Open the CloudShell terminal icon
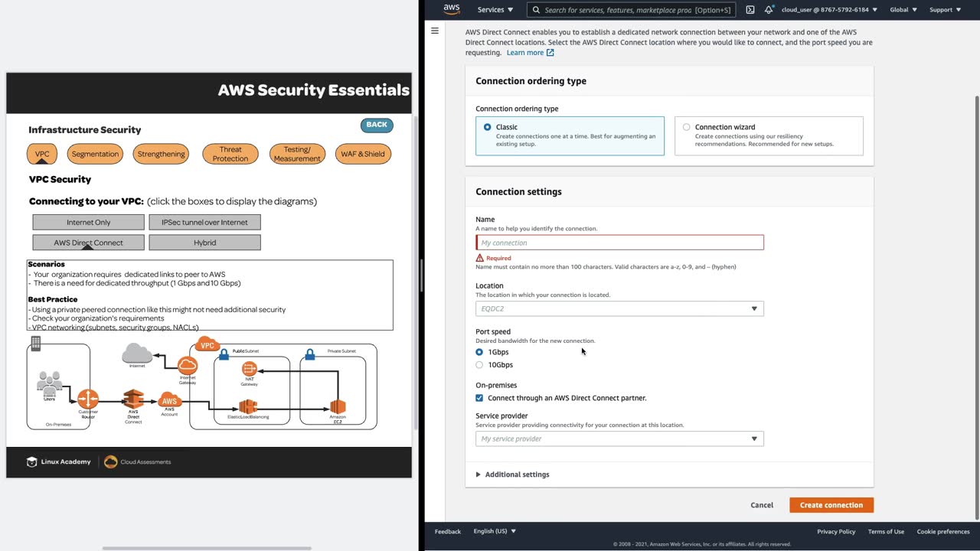 point(750,10)
